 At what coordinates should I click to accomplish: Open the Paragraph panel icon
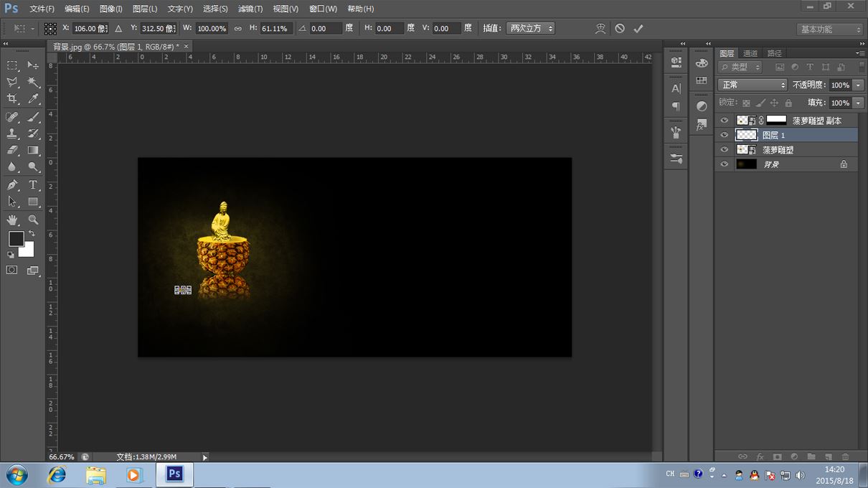676,106
